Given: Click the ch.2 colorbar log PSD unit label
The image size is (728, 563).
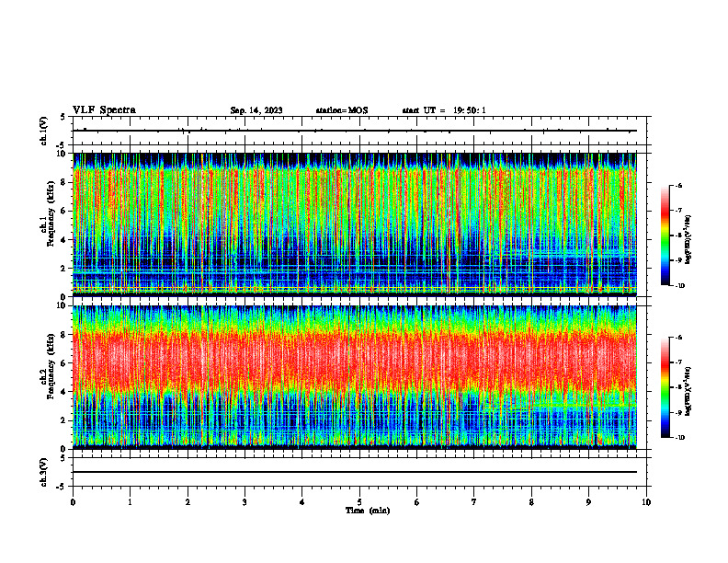Looking at the screenshot, I should tap(688, 391).
